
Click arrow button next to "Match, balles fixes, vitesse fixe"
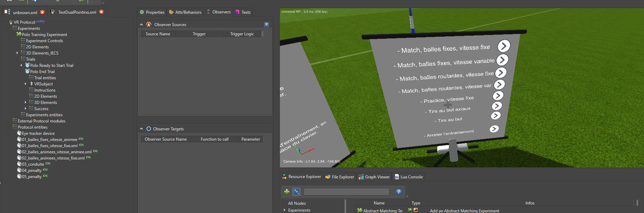coord(504,46)
